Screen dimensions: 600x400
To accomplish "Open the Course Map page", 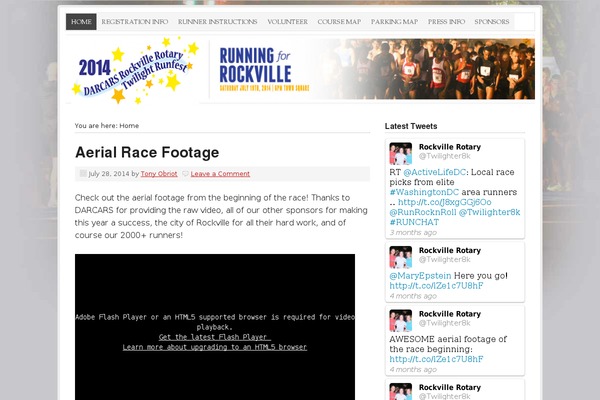I will [x=339, y=22].
